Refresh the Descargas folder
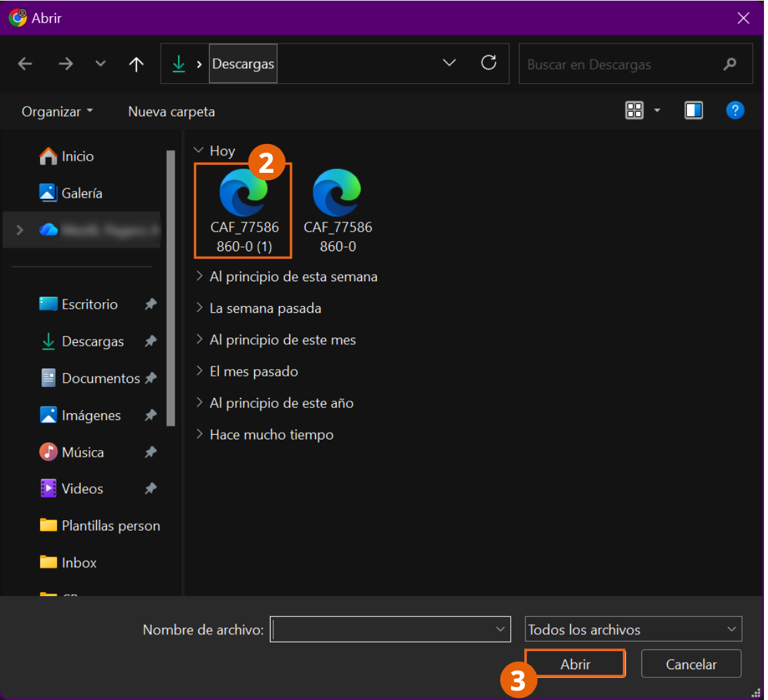This screenshot has height=700, width=768. click(x=488, y=63)
